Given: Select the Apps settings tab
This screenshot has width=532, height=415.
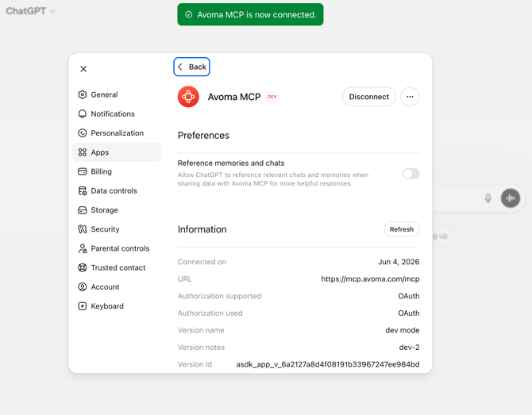Looking at the screenshot, I should click(117, 152).
